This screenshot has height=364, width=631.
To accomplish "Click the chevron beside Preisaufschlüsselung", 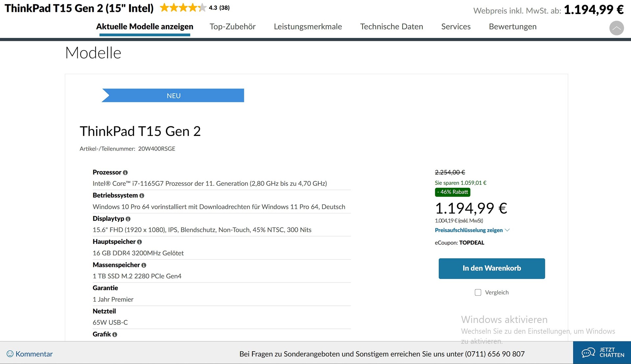I will click(507, 230).
